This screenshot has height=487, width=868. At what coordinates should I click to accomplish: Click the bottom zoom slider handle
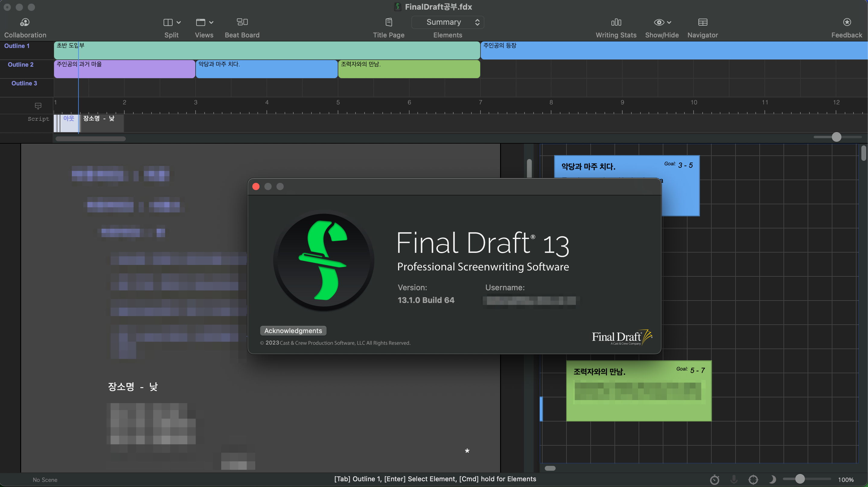click(x=800, y=479)
